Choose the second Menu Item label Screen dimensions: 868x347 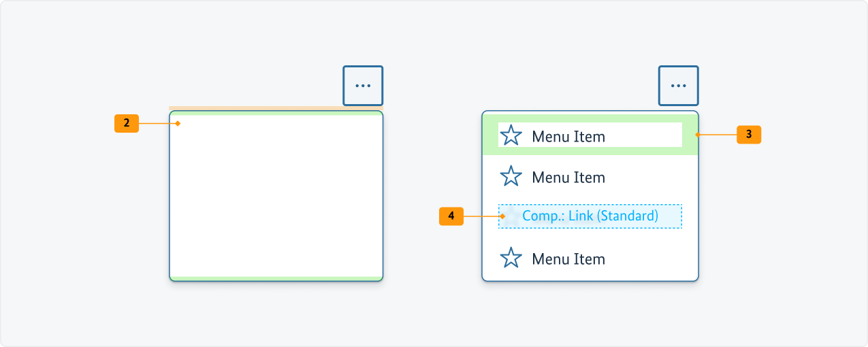(x=568, y=178)
